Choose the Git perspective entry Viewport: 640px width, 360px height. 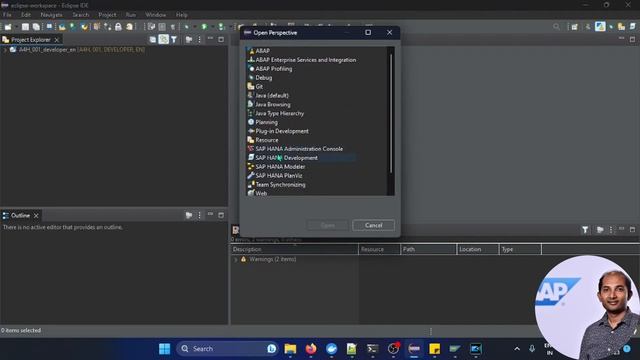(x=255, y=87)
